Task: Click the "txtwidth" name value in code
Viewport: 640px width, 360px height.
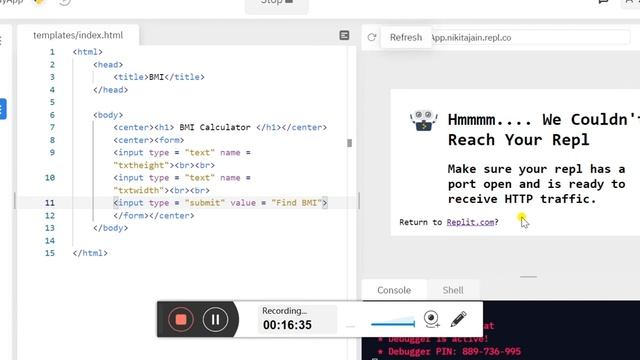Action: coord(139,190)
